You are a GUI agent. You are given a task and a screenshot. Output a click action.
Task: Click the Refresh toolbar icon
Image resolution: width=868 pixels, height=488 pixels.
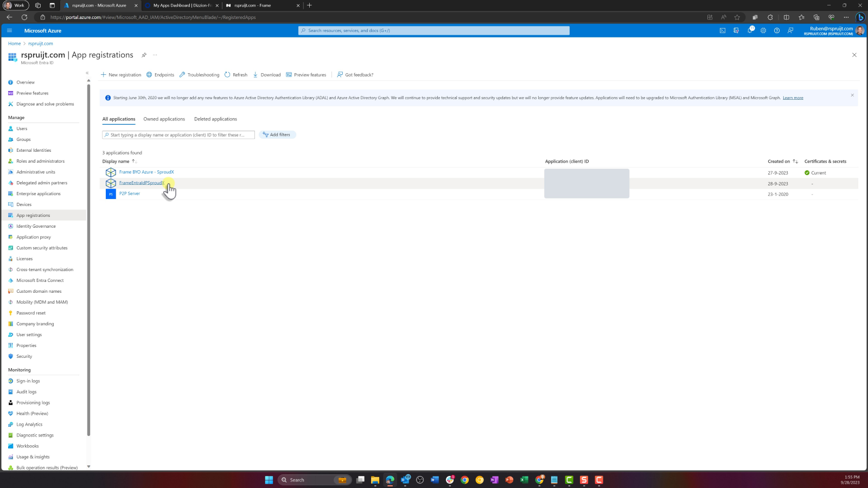pyautogui.click(x=236, y=75)
